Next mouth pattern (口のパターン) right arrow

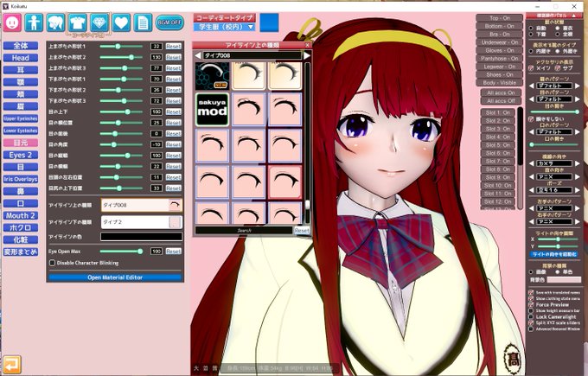[578, 132]
